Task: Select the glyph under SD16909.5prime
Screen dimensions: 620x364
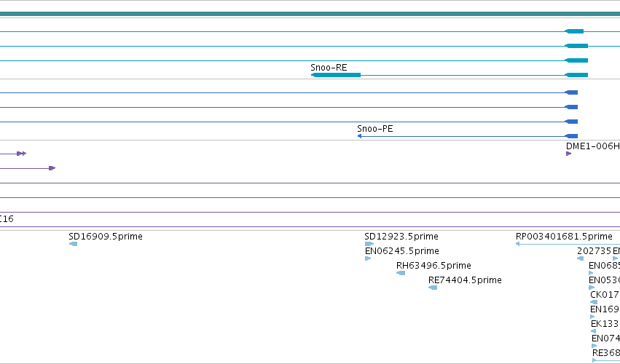Action: pyautogui.click(x=73, y=244)
